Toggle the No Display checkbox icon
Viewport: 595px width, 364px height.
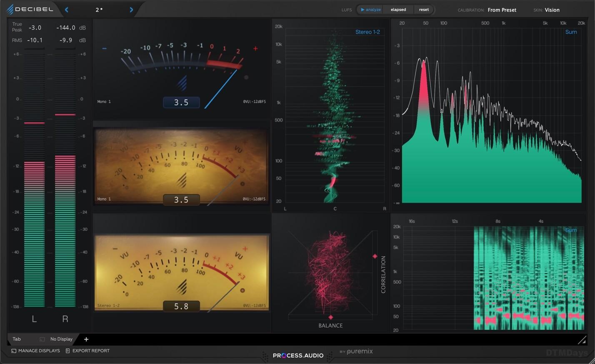pyautogui.click(x=42, y=339)
